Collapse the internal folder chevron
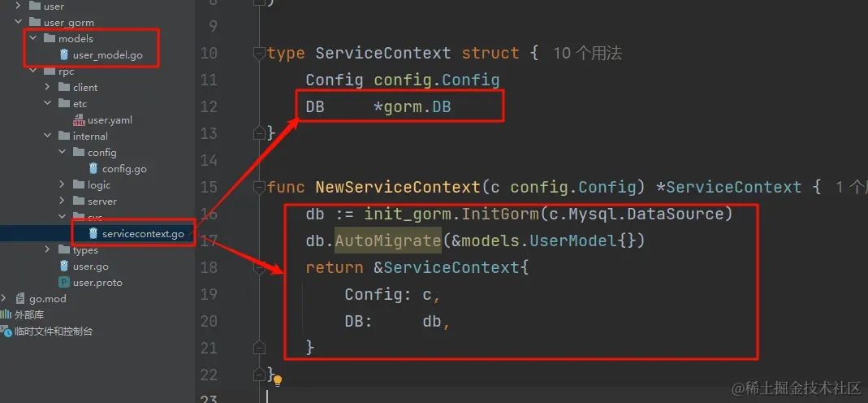The height and width of the screenshot is (403, 868). 48,136
